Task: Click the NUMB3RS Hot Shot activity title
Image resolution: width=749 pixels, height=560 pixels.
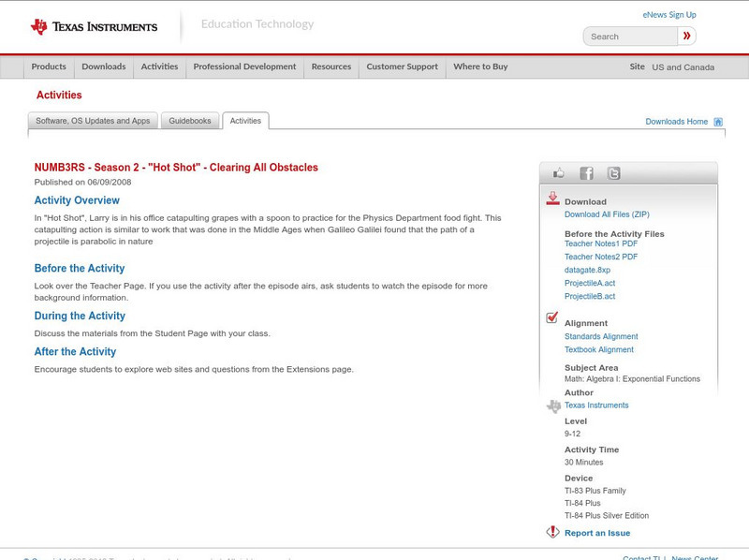Action: tap(176, 168)
